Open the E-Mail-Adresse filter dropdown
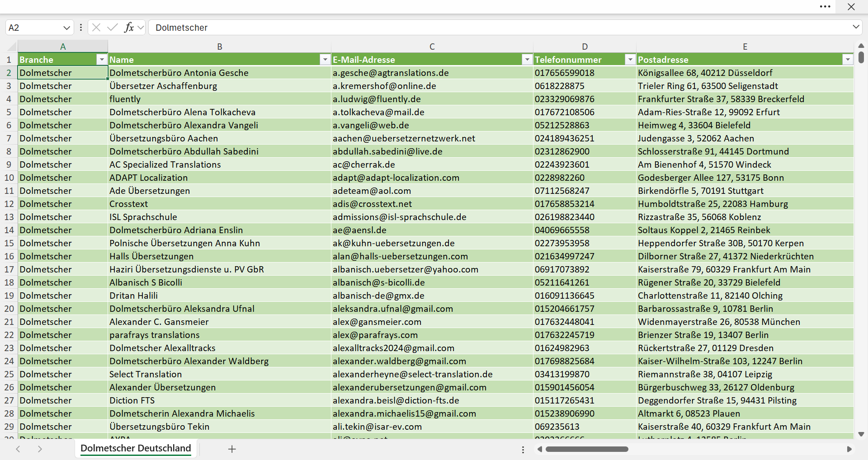Image resolution: width=868 pixels, height=460 pixels. 527,60
